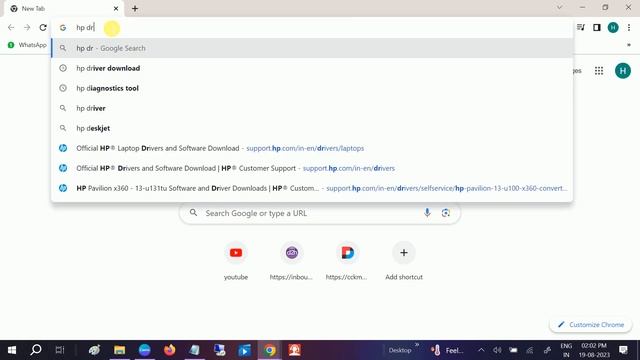Toggle the Chrome side panel icon
The image size is (640, 360).
pos(597,27)
